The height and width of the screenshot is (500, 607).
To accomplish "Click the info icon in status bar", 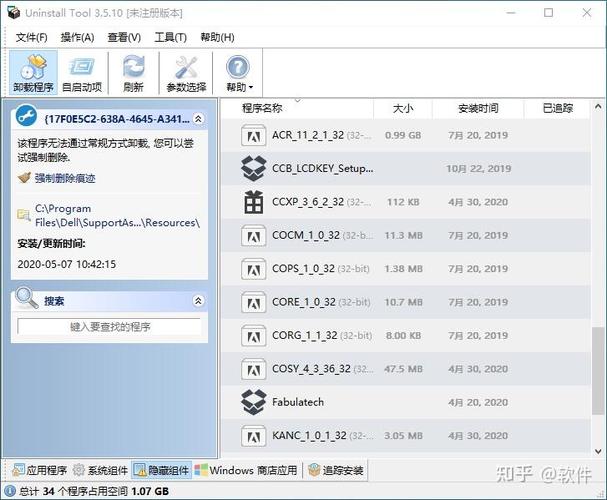I will pyautogui.click(x=10, y=491).
